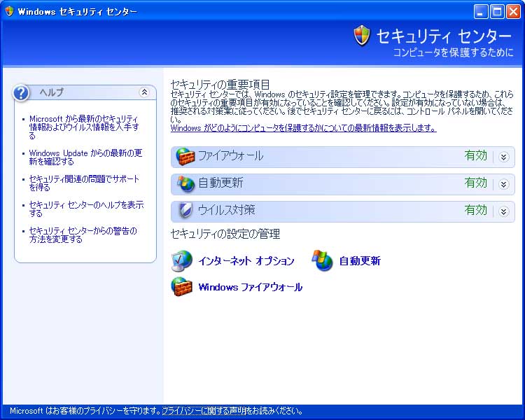Click the shield icon in ウイルス対策 row
Image resolution: width=525 pixels, height=420 pixels.
coord(185,210)
